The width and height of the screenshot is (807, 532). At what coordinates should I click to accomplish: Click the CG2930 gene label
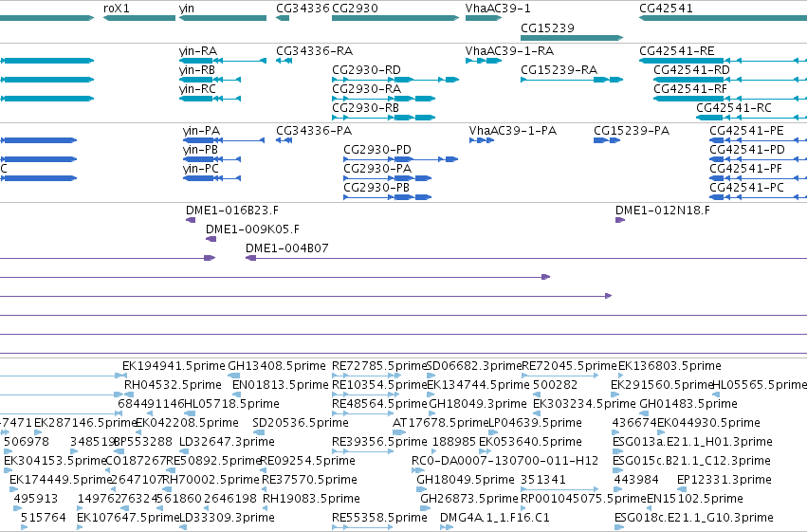[355, 9]
